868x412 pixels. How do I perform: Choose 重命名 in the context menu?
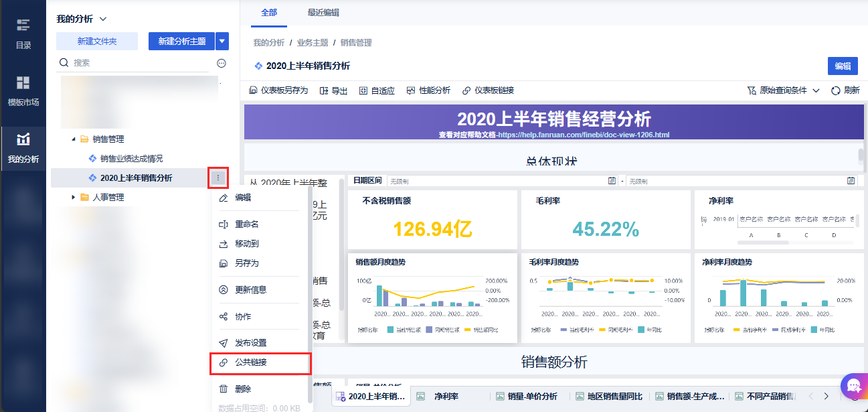point(246,224)
